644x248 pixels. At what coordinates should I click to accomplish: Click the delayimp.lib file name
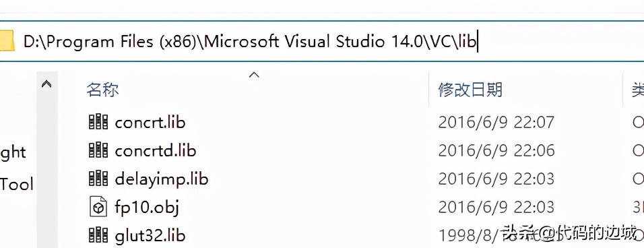tap(162, 179)
